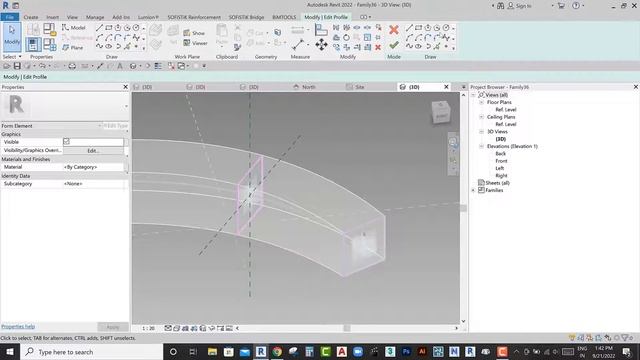This screenshot has height=360, width=640.
Task: Toggle Drag Elements on Selection in status bar
Action: (608, 338)
